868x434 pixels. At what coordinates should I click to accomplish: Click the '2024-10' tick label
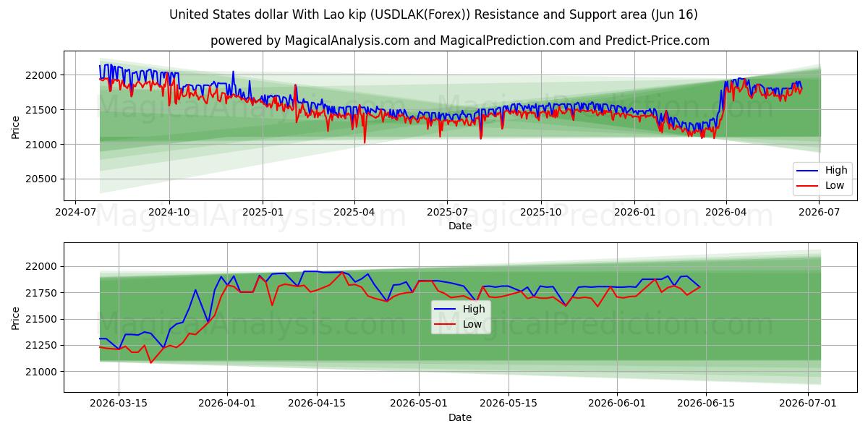[x=169, y=213]
